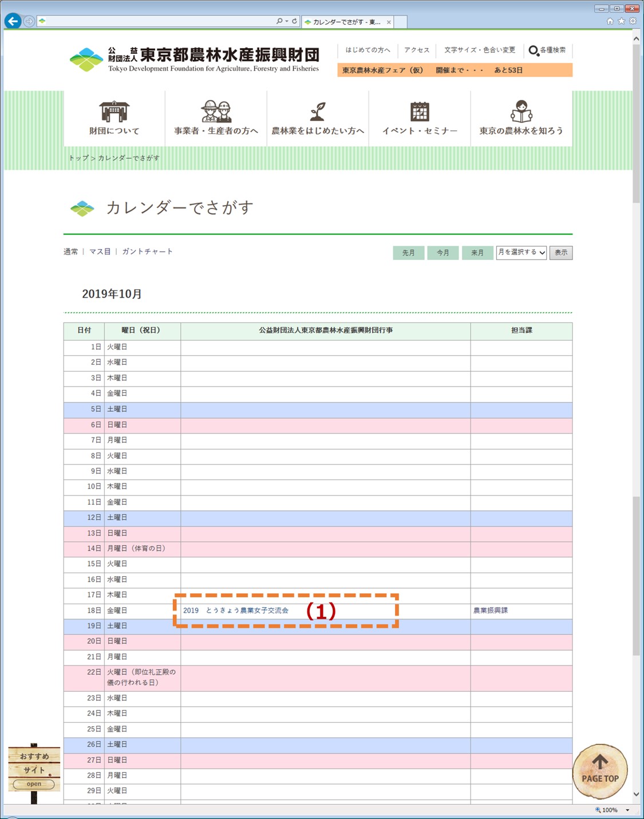
Task: Open the browser home icon
Action: [x=610, y=21]
